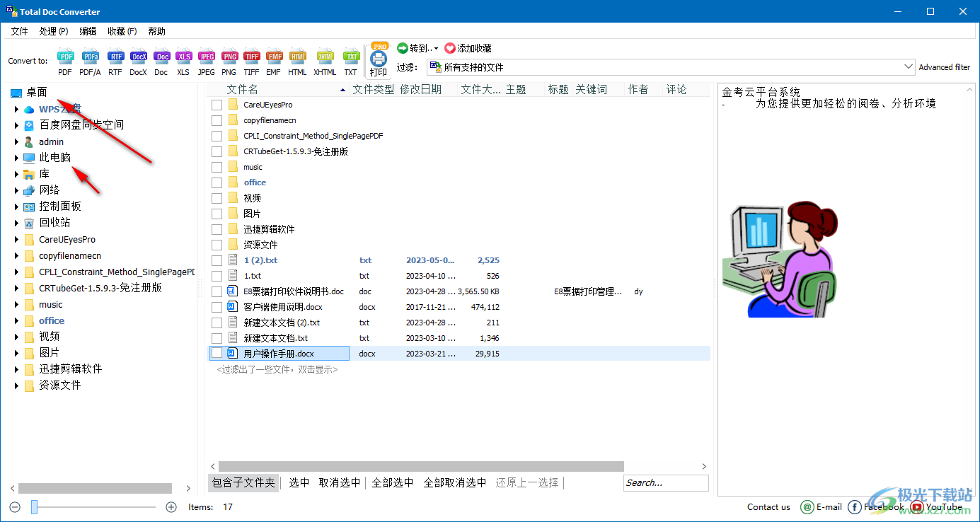Viewport: 980px width, 522px height.
Task: Click the 选中 button
Action: 299,482
